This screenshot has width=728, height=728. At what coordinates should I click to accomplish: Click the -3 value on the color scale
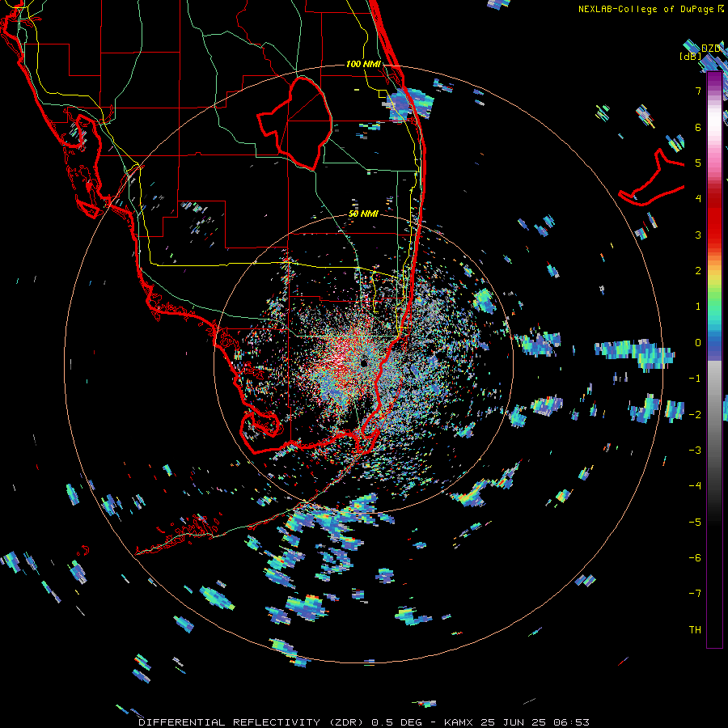pos(695,451)
